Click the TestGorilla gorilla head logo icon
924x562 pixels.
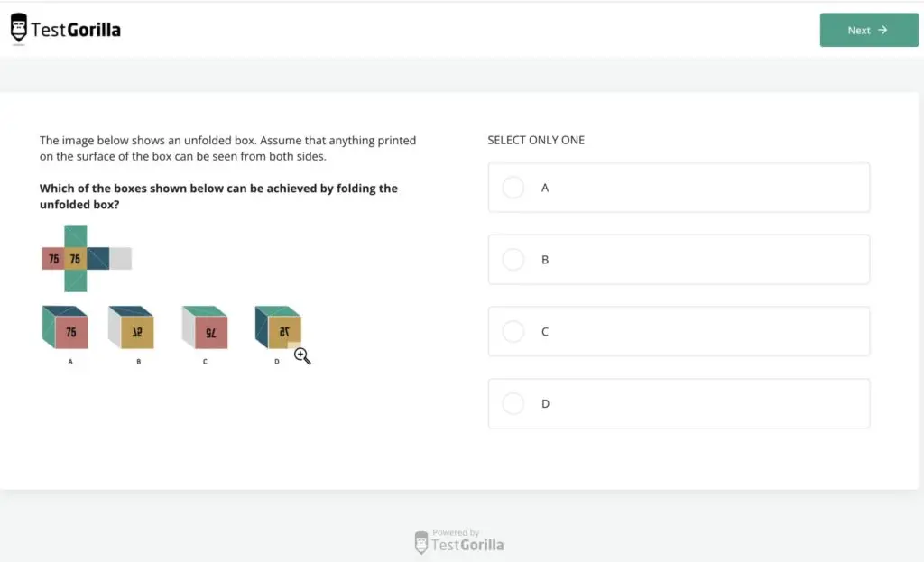pos(19,28)
